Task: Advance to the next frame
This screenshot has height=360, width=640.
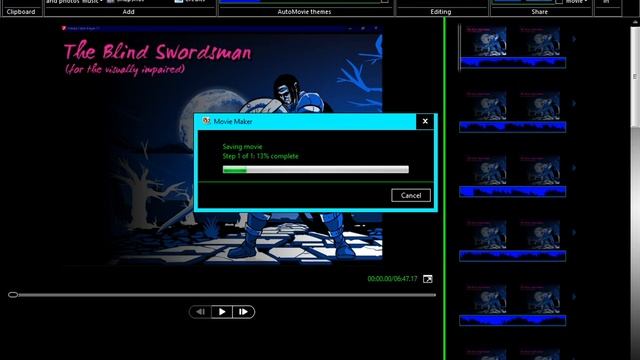Action: click(x=243, y=312)
